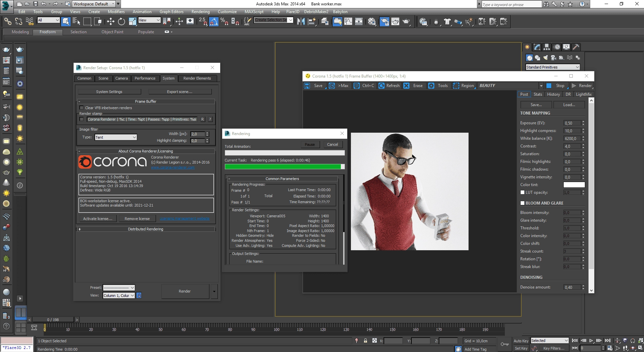Screen dimensions: 644x352
Task: Select the Cameras category icon
Action: point(554,58)
